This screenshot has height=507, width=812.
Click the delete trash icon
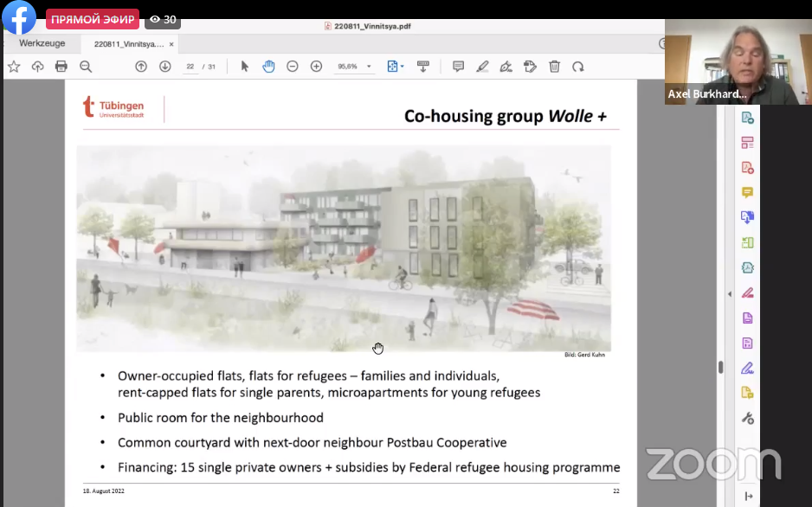point(555,67)
